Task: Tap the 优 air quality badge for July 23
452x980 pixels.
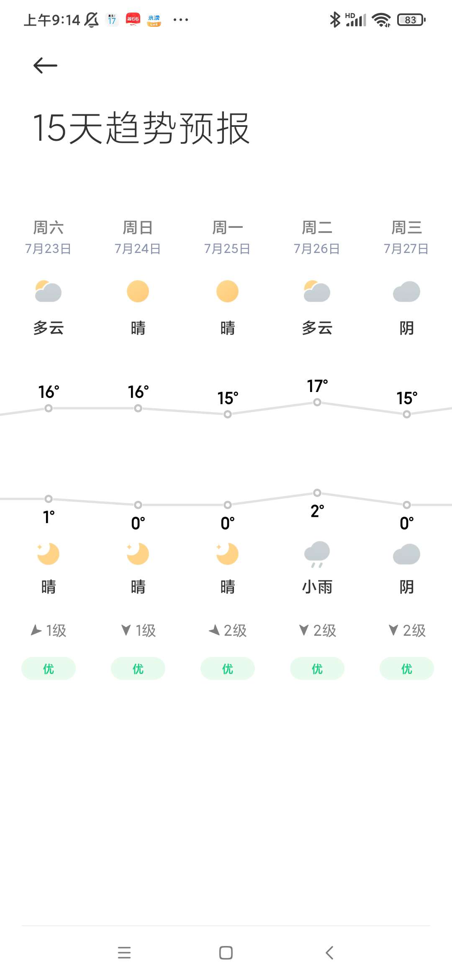Action: click(49, 668)
